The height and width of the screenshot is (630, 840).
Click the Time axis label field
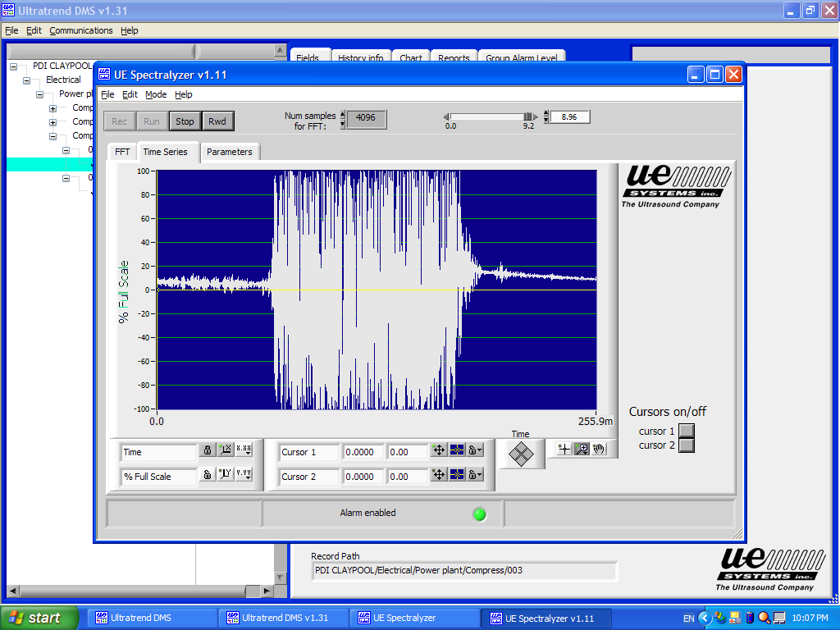(158, 452)
